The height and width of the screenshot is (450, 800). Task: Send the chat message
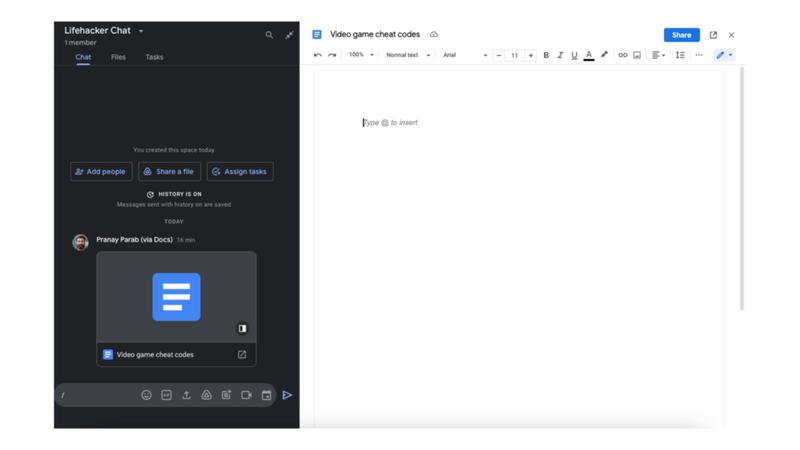tap(287, 395)
